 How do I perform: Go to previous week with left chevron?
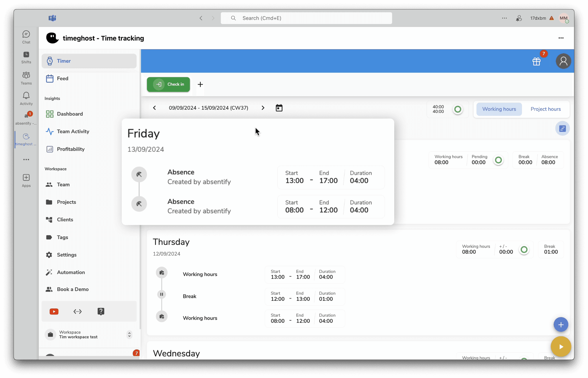click(x=154, y=108)
